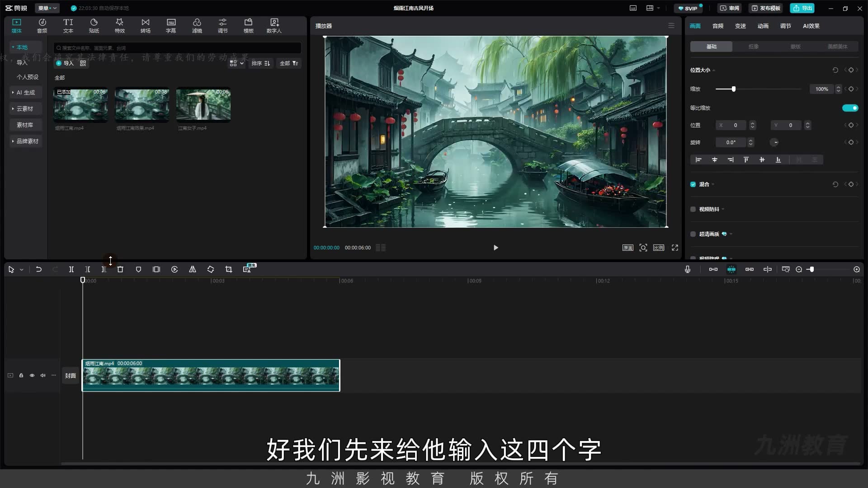Click the crop tool icon
Viewport: 868px width, 488px height.
tap(229, 269)
